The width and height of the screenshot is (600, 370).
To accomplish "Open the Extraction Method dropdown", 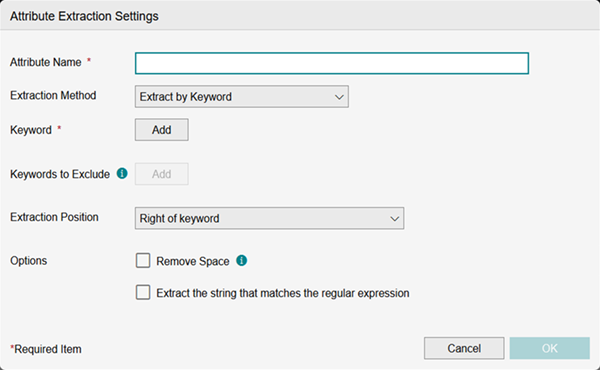I will tap(241, 96).
